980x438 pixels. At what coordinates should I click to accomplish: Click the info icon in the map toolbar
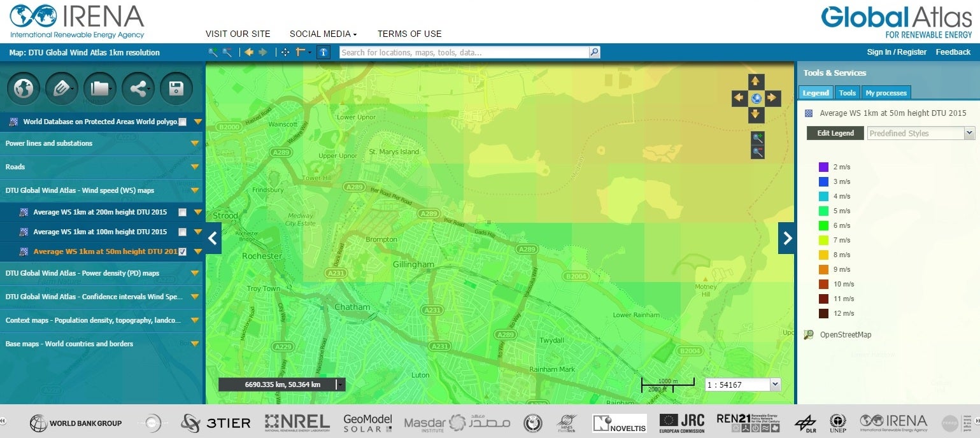point(323,52)
